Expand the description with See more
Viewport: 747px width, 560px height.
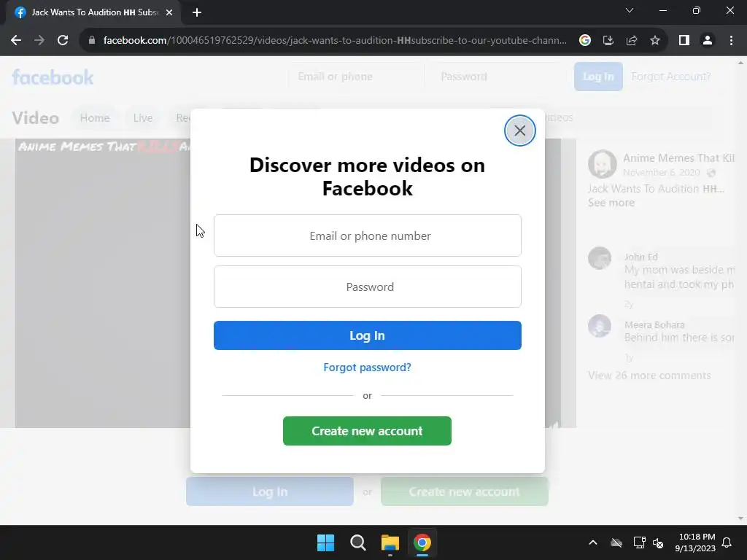[611, 203]
